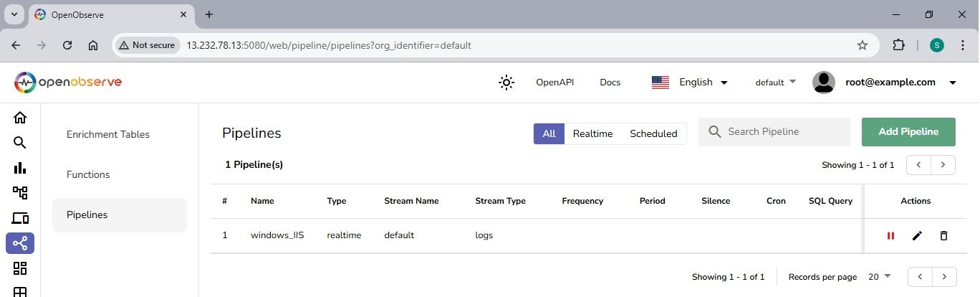Filter pipelines by Realtime
Image resolution: width=980 pixels, height=297 pixels.
[592, 133]
